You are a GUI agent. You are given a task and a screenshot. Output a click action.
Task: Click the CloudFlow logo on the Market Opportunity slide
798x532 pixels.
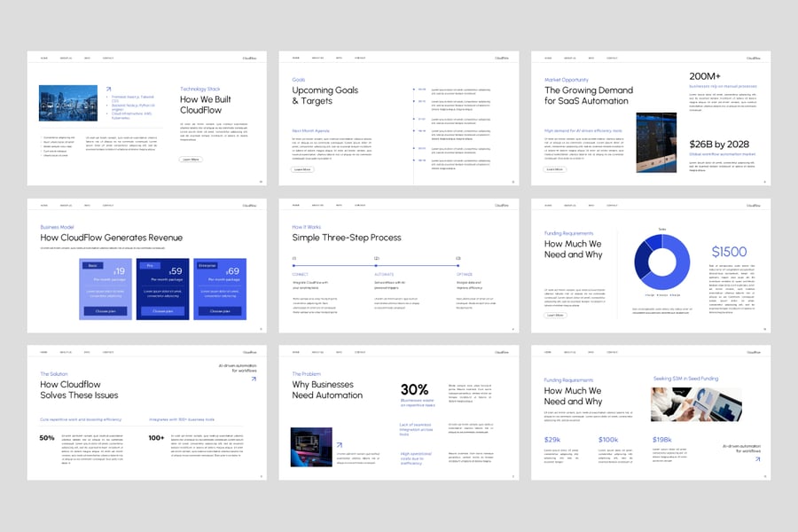point(754,59)
